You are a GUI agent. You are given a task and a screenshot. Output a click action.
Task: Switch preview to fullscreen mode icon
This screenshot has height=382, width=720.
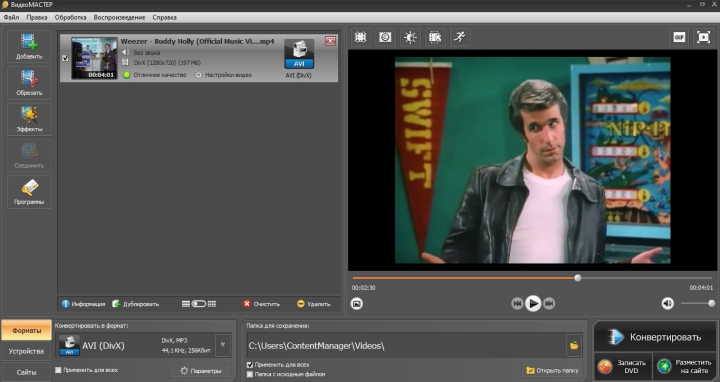pyautogui.click(x=703, y=37)
